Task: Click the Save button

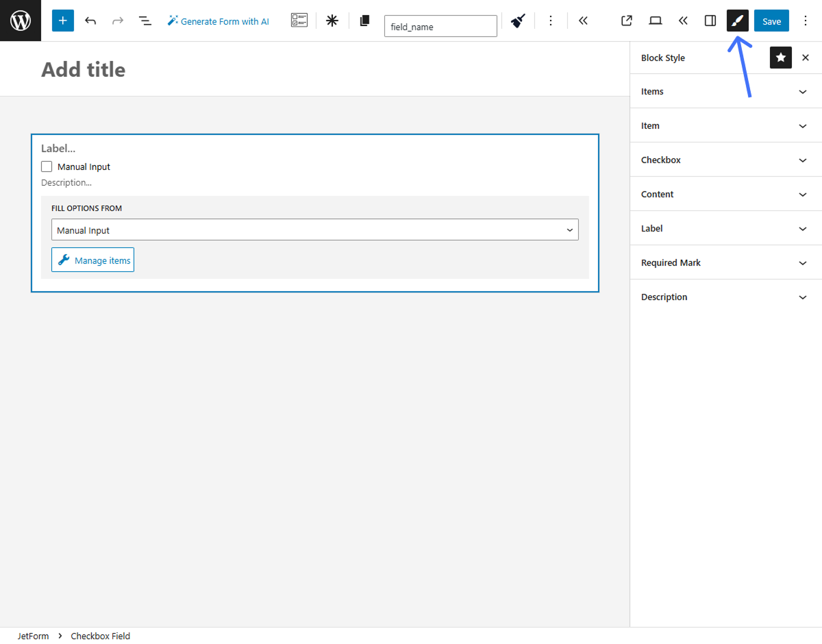Action: (x=771, y=21)
